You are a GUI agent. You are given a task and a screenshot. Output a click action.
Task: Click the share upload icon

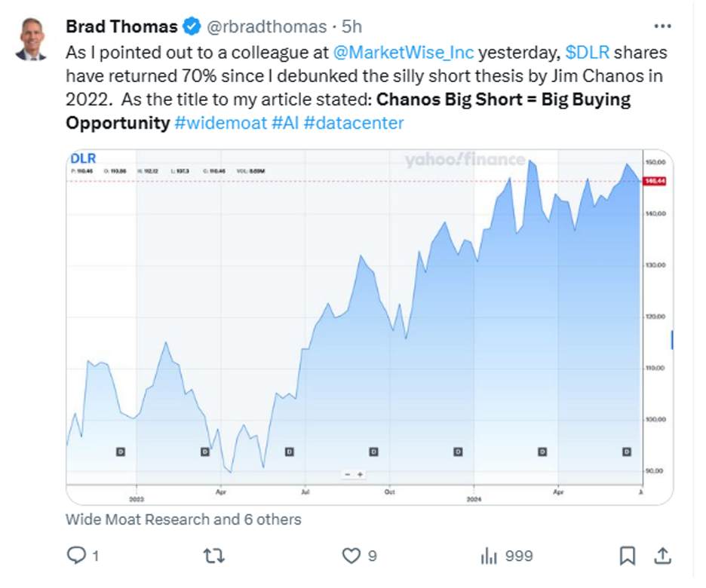coord(662,556)
